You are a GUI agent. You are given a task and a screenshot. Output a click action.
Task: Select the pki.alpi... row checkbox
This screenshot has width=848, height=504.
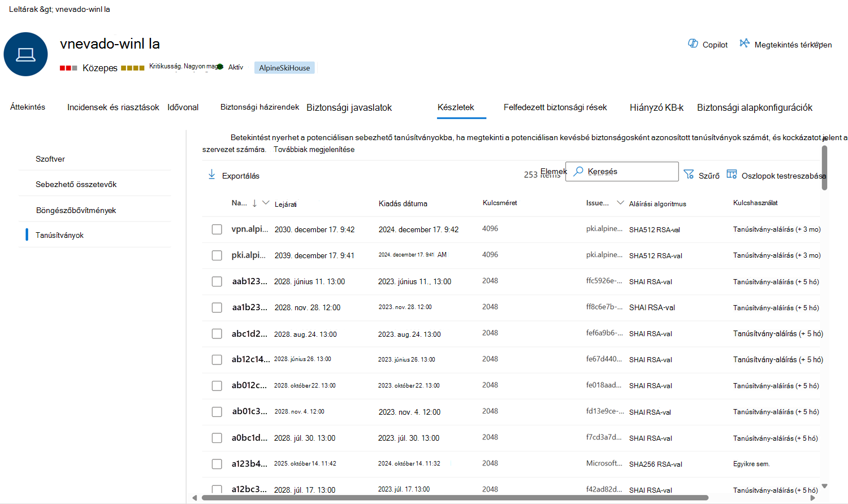point(217,255)
